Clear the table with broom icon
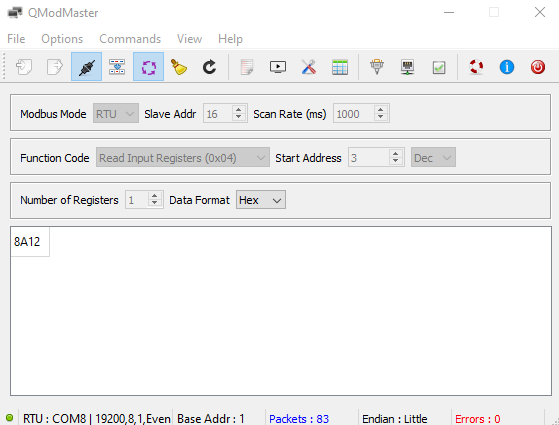Screen dimensions: 559x425 click(x=179, y=67)
